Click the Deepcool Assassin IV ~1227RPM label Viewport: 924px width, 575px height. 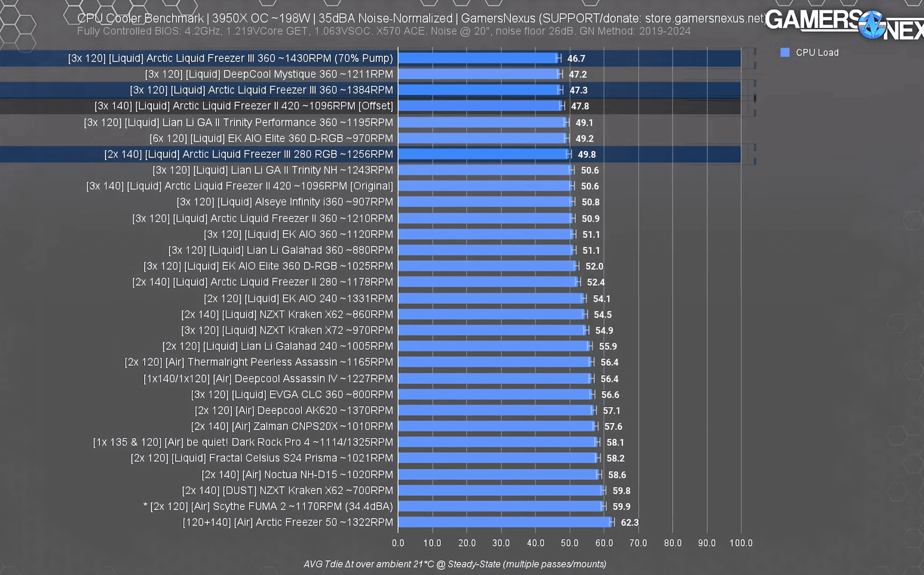pyautogui.click(x=268, y=379)
